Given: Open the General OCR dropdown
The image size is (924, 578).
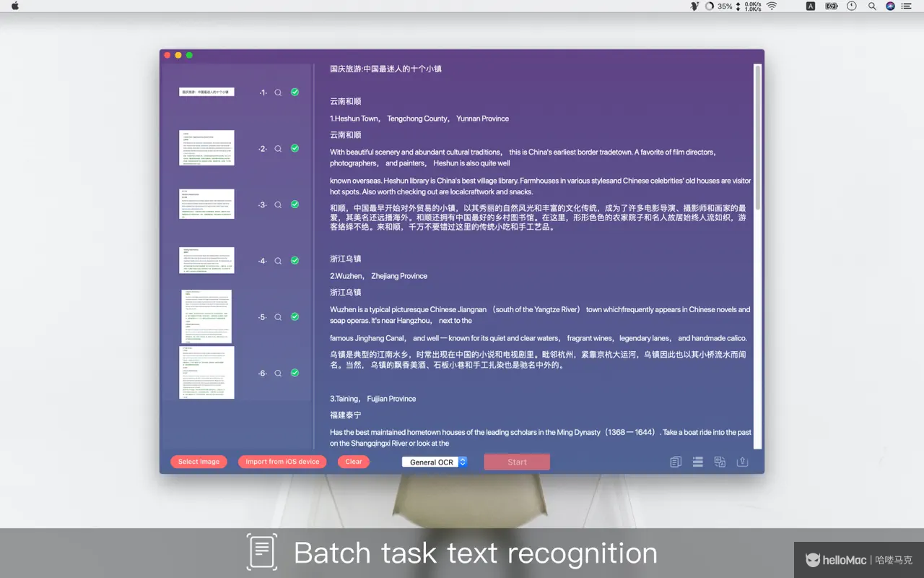Looking at the screenshot, I should [435, 462].
